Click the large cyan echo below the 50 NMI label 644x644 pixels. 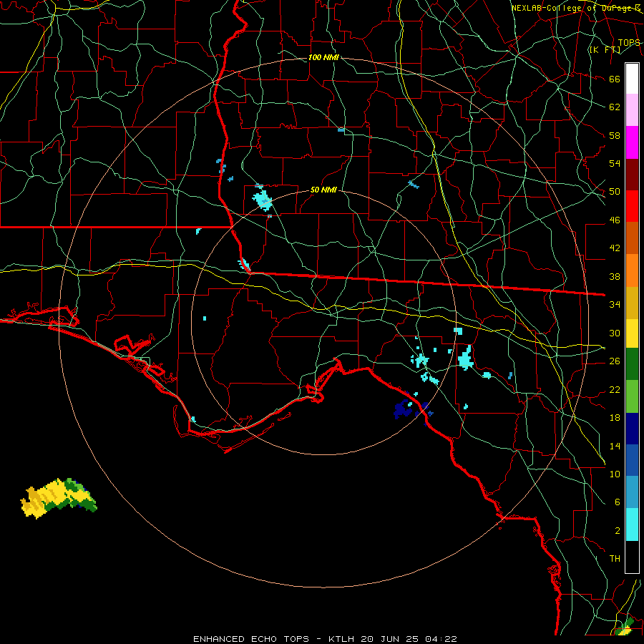point(262,199)
